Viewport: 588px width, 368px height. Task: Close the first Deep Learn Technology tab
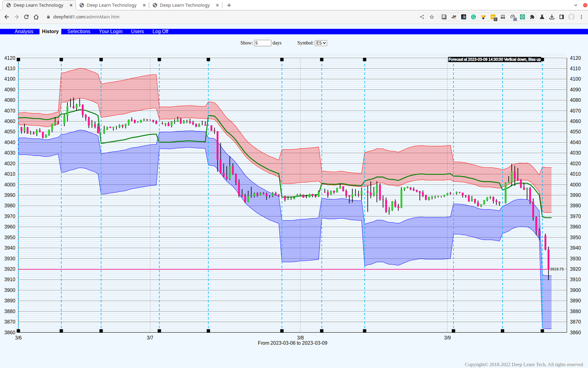(x=70, y=5)
